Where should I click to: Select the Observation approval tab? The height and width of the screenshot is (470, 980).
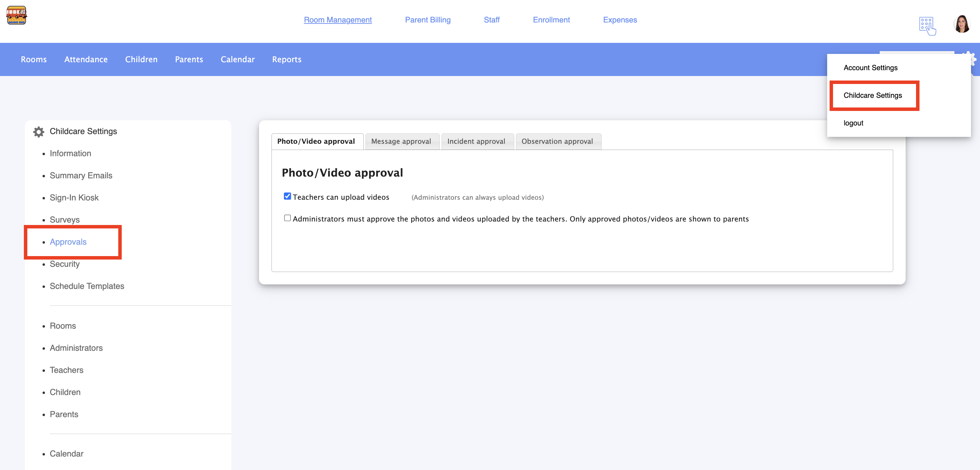click(557, 141)
